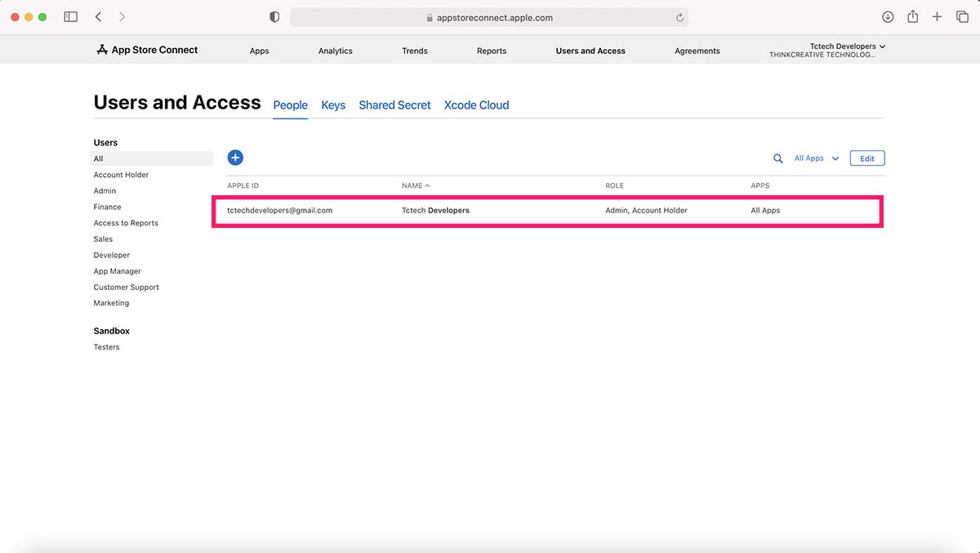Click the Edit button
The width and height of the screenshot is (980, 553).
pos(867,158)
